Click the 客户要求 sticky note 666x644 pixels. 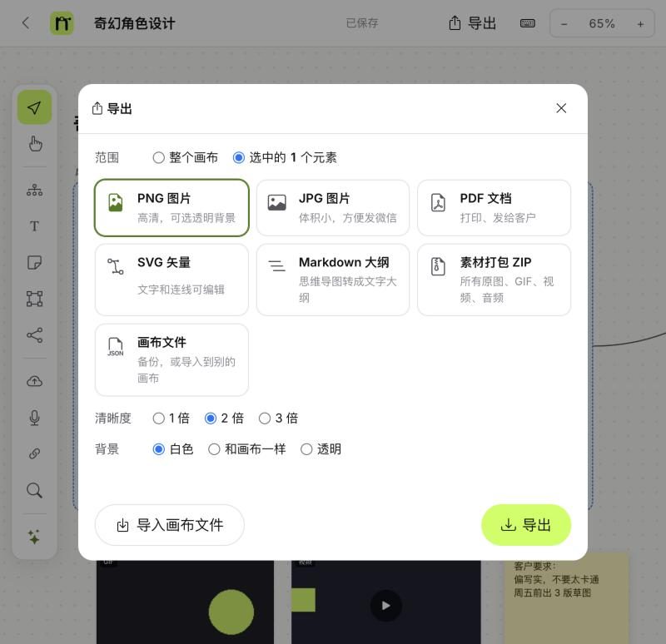point(567,598)
